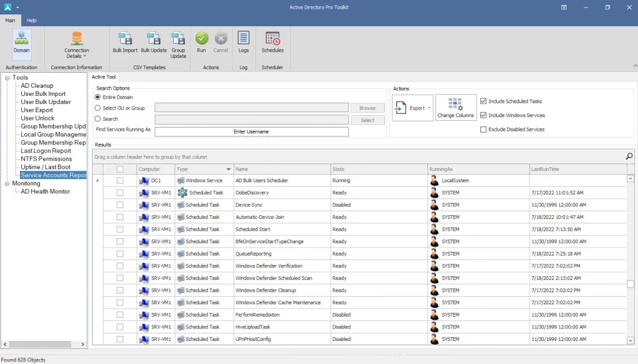Switch to the Main ribbon tab
638x364 pixels.
(10, 21)
